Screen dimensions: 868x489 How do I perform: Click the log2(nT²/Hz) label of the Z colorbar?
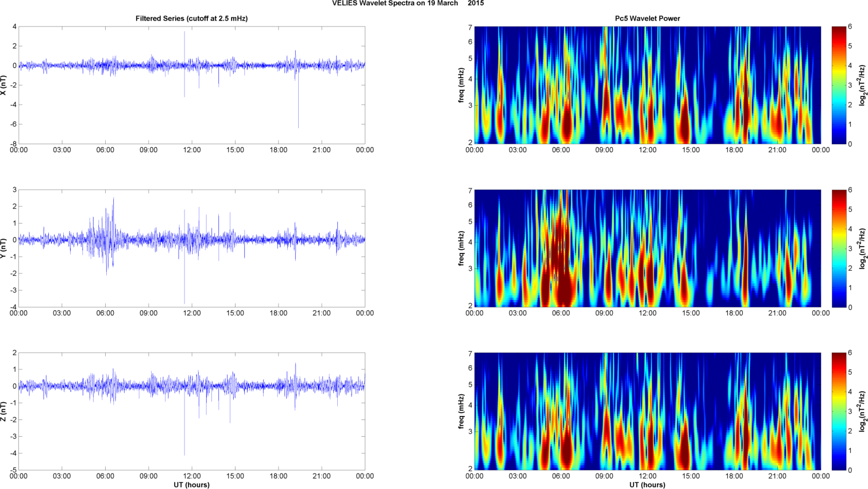click(863, 411)
